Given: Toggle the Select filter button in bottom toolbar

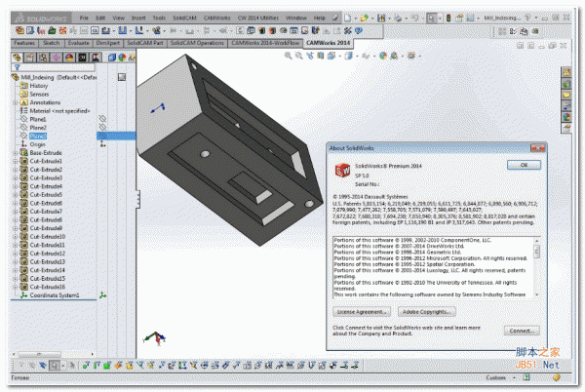Looking at the screenshot, I should (x=55, y=366).
